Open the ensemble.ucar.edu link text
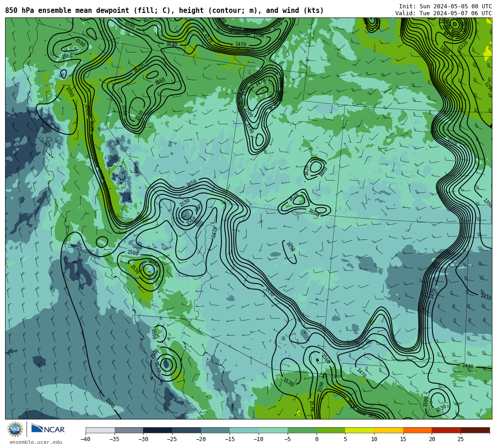Image resolution: width=497 pixels, height=448 pixels. click(x=36, y=442)
